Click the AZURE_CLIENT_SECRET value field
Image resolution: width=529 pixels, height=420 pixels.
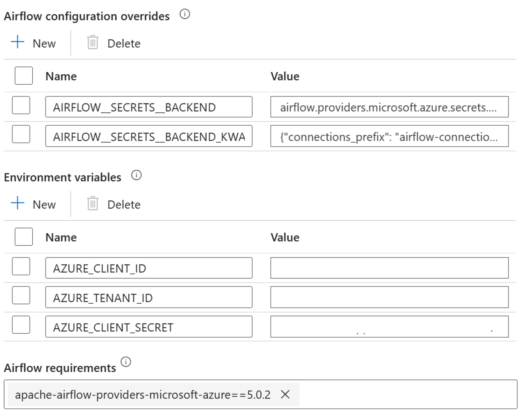(389, 327)
